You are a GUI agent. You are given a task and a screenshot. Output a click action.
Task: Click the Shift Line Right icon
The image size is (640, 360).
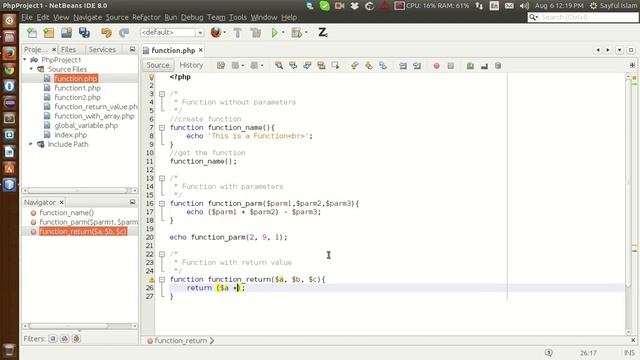point(417,66)
